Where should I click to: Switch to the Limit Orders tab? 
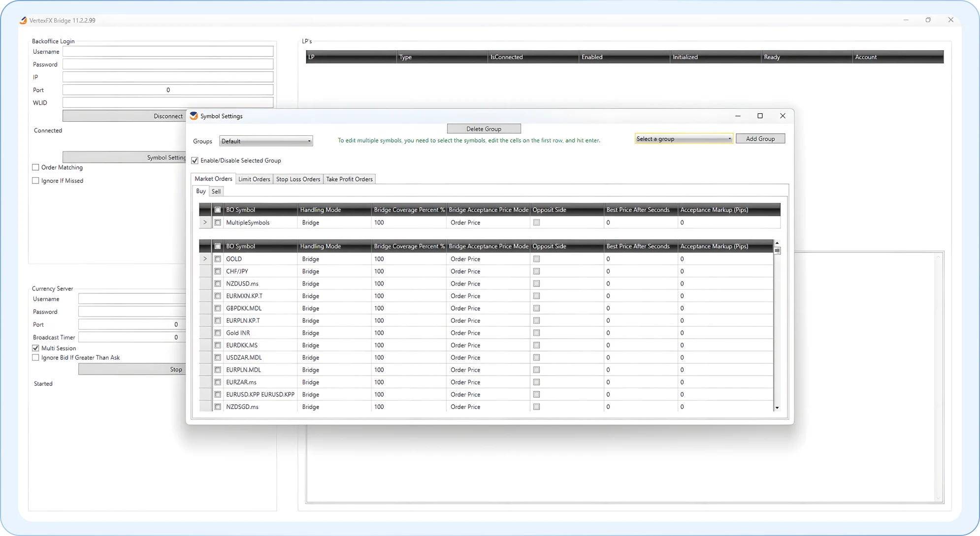(x=254, y=179)
